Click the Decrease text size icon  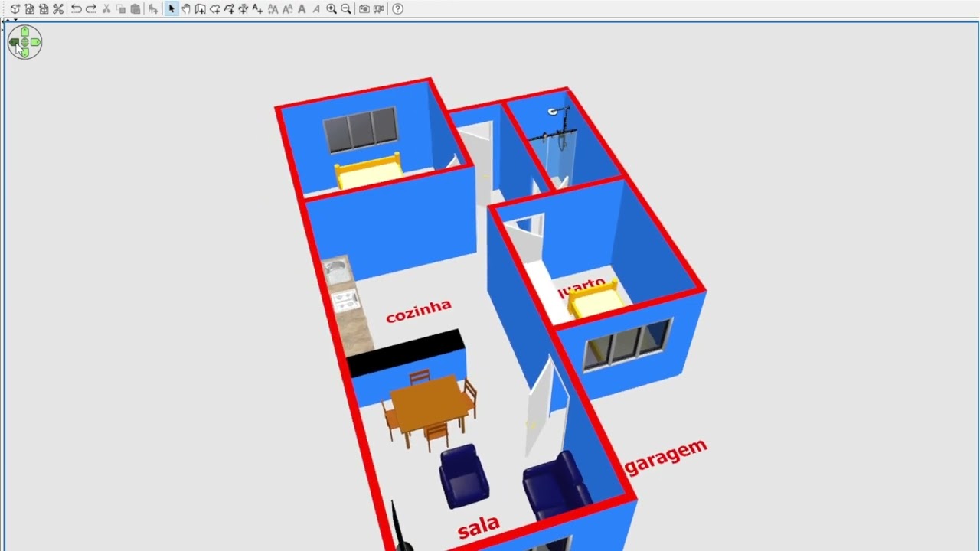point(288,9)
